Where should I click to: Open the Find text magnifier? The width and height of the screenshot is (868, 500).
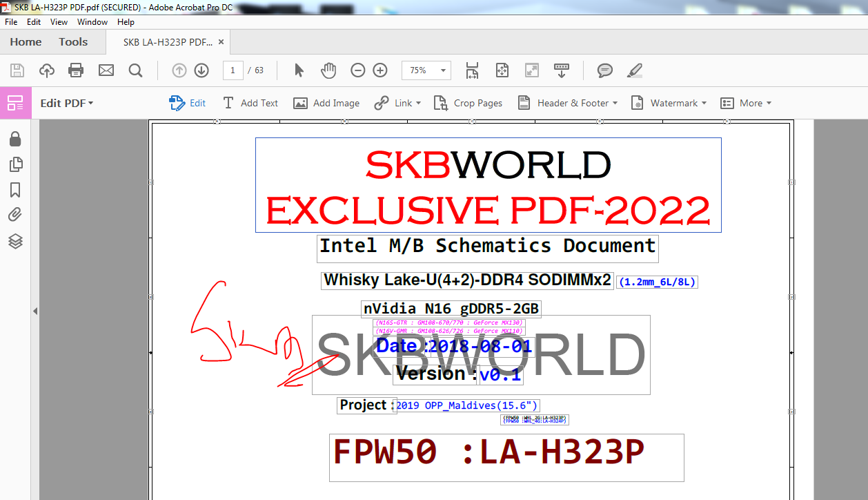pyautogui.click(x=135, y=70)
